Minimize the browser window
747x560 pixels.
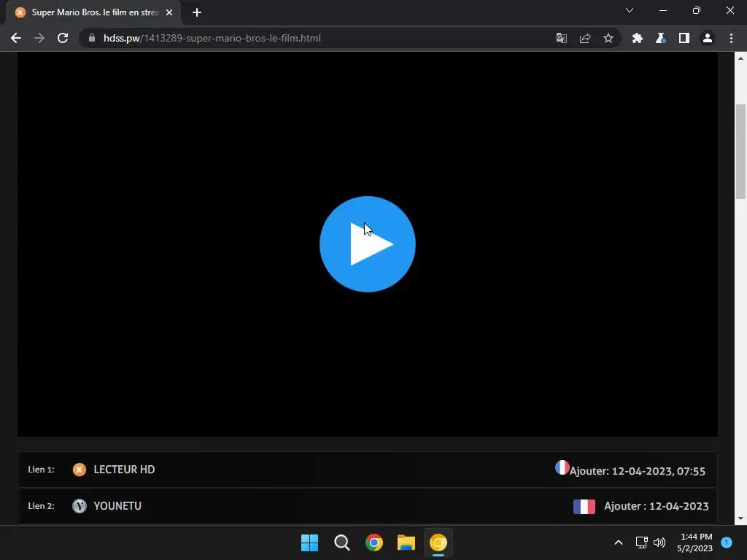tap(662, 10)
